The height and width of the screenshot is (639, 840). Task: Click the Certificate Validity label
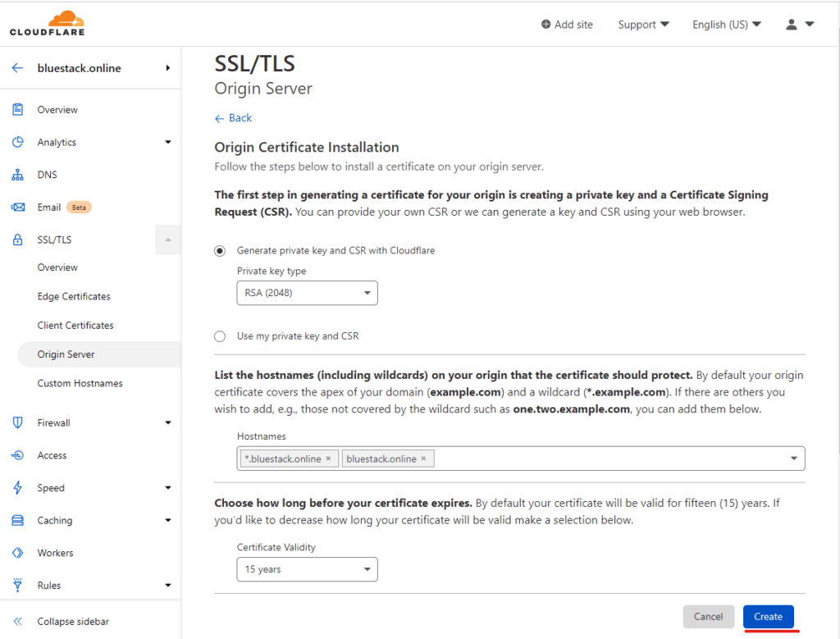click(276, 547)
